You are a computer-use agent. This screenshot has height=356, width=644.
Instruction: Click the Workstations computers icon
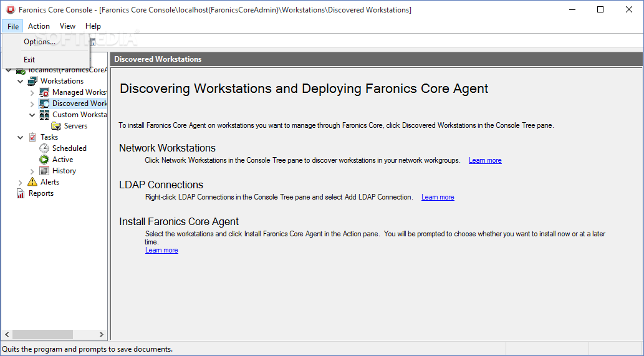(x=32, y=81)
